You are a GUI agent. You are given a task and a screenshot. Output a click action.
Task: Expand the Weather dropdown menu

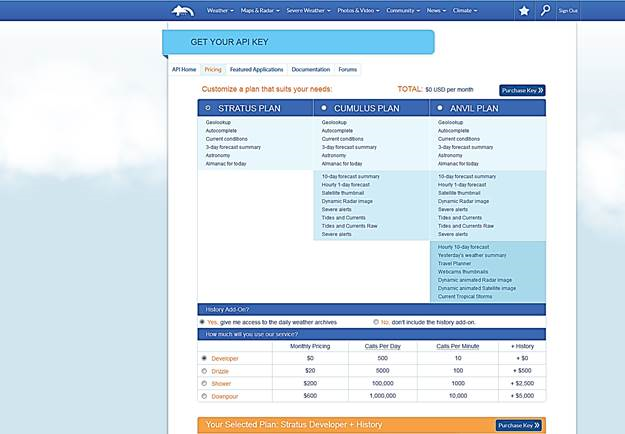[x=220, y=11]
